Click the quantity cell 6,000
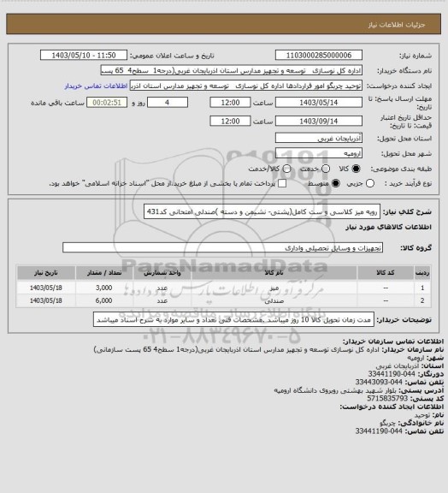 (104, 300)
